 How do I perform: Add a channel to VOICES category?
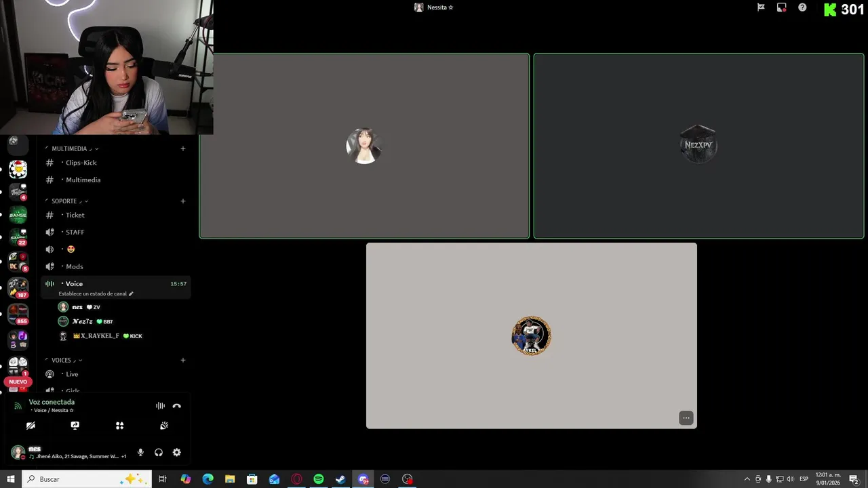(183, 360)
